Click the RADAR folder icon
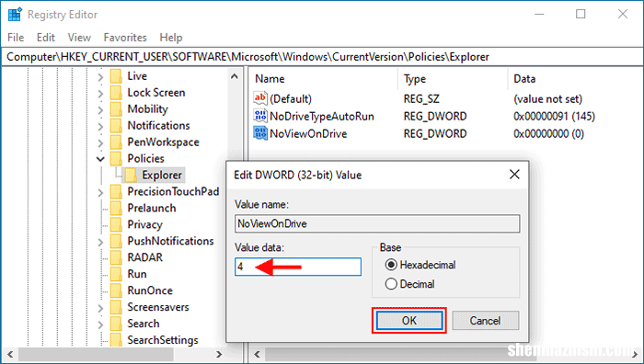The width and height of the screenshot is (644, 364). (116, 257)
